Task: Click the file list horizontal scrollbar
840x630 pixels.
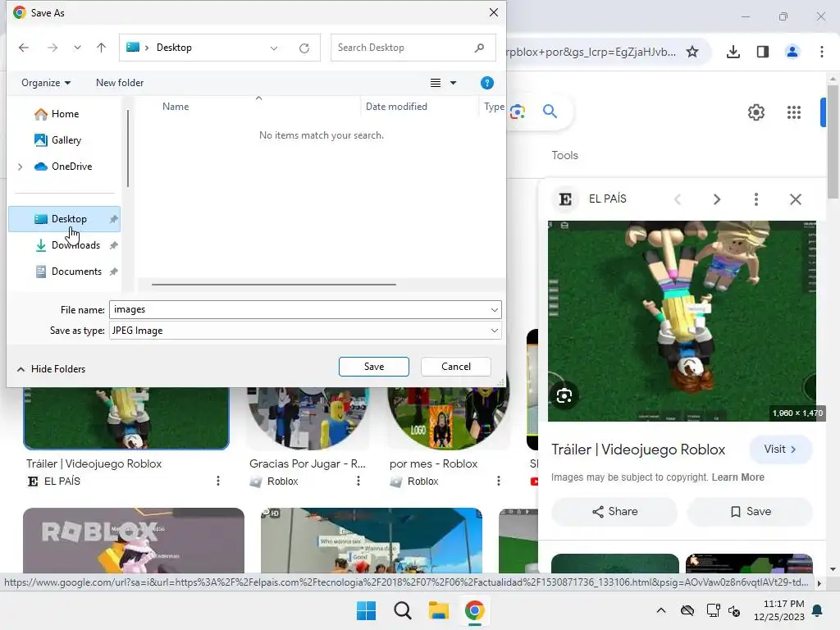Action: coord(274,285)
